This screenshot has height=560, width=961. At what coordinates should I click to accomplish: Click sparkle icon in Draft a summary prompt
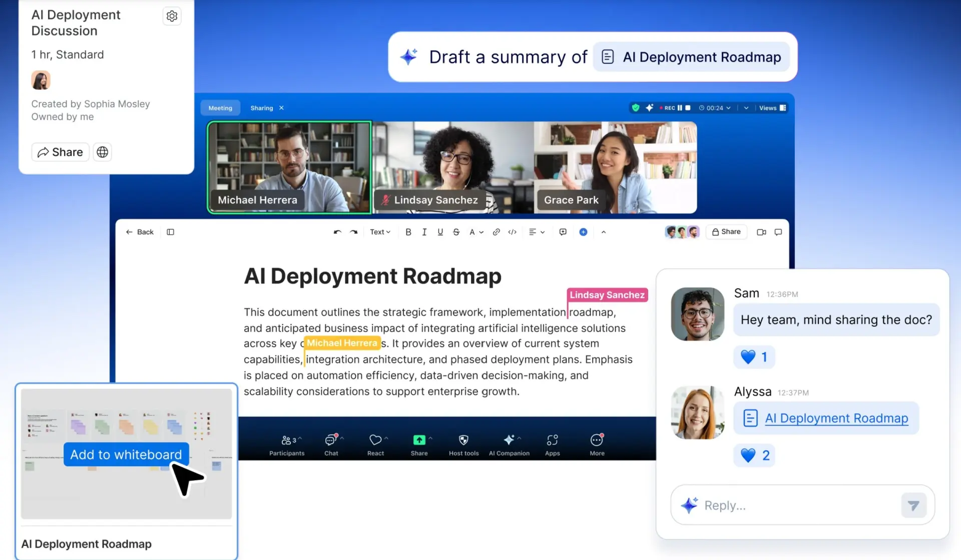point(409,57)
